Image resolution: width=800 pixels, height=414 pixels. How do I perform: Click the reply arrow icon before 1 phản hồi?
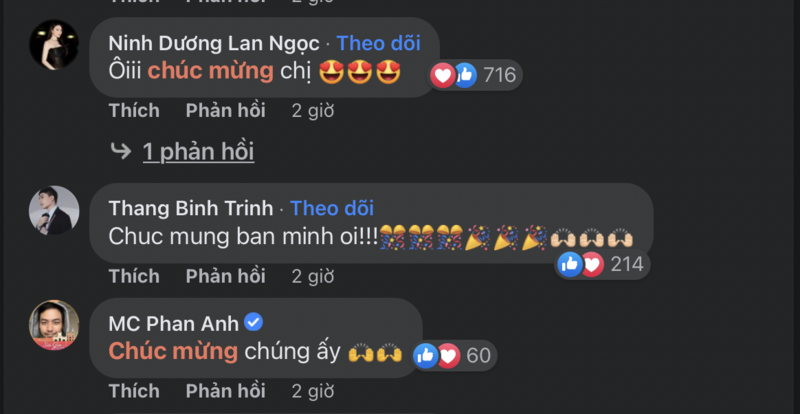click(121, 151)
